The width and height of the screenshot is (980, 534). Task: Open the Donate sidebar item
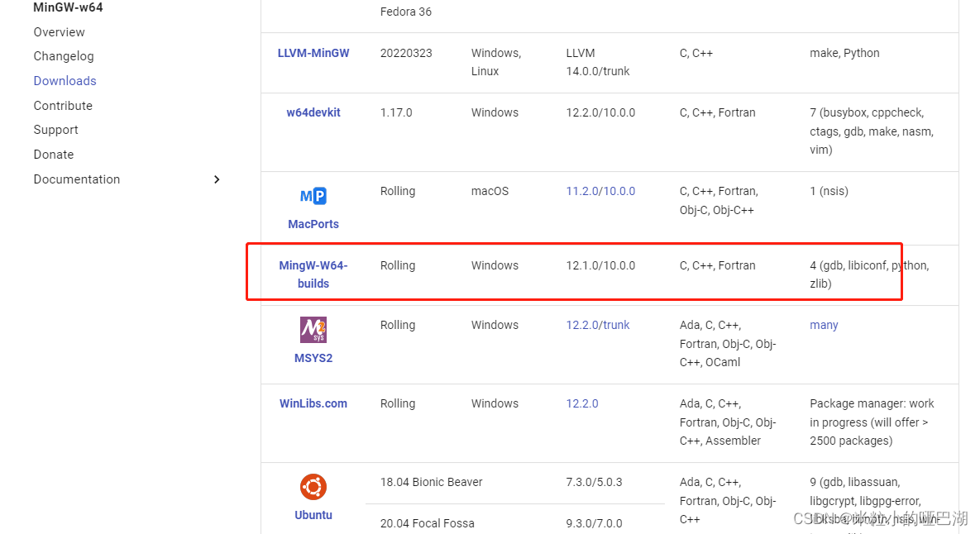click(x=54, y=155)
